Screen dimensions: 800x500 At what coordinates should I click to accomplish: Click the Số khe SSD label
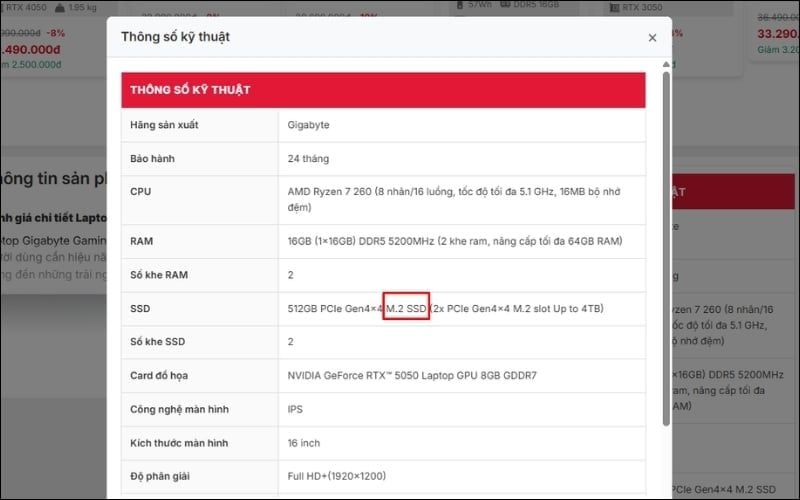[157, 342]
